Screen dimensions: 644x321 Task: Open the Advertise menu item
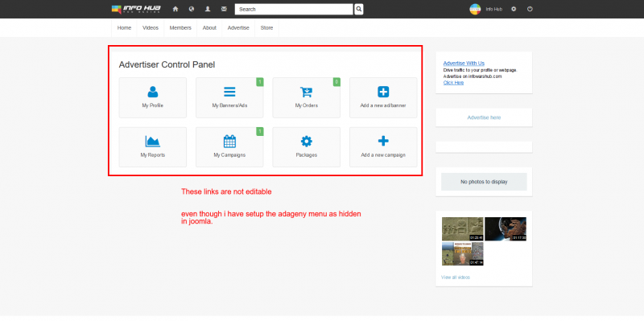(x=238, y=28)
